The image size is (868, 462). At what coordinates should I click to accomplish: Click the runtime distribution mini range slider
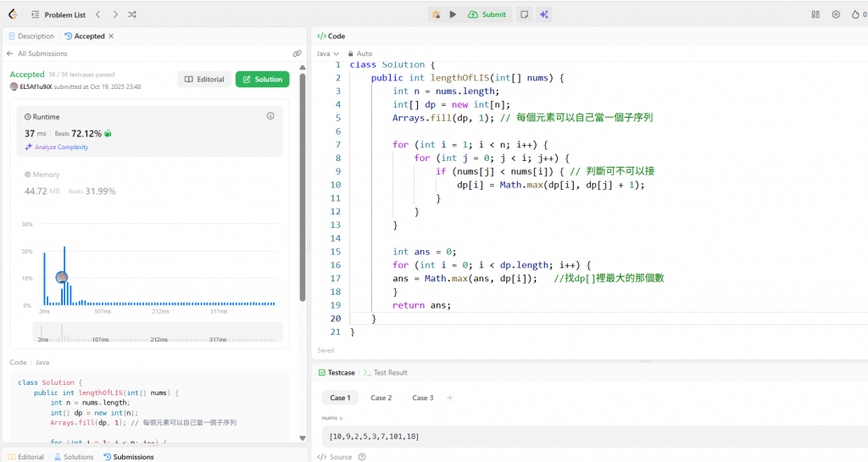(158, 332)
